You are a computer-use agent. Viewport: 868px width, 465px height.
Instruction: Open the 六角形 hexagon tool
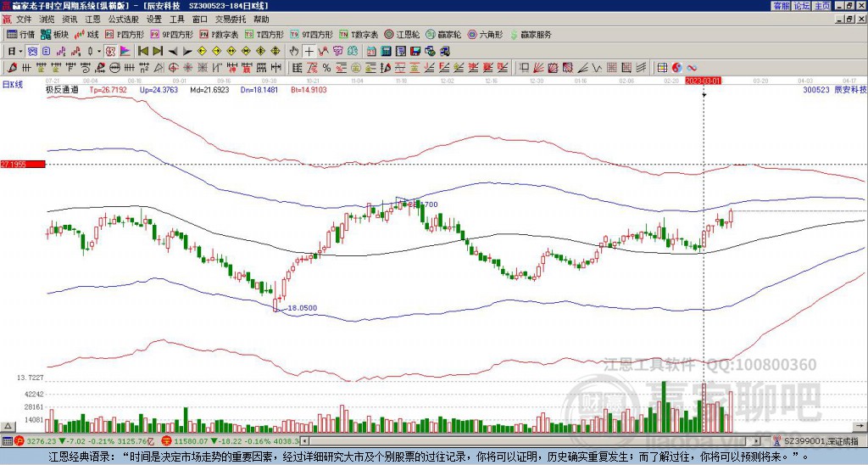486,34
